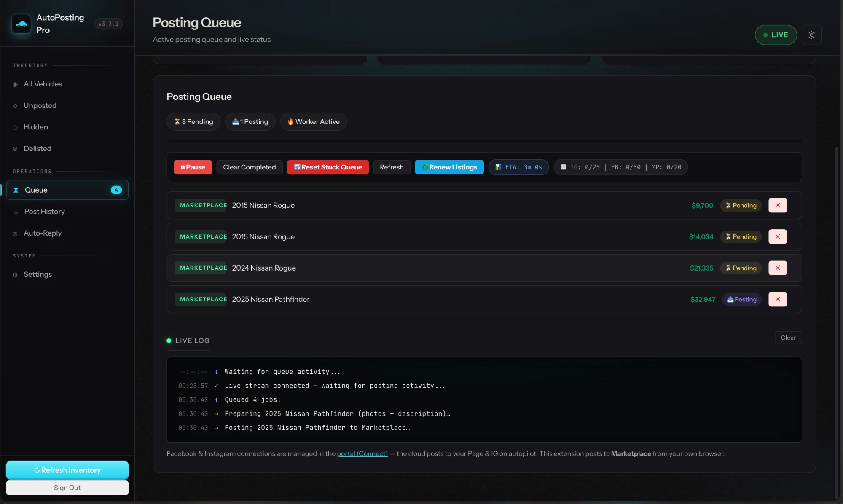Click MARKETPLACE tag on Pathfinder row

click(201, 299)
